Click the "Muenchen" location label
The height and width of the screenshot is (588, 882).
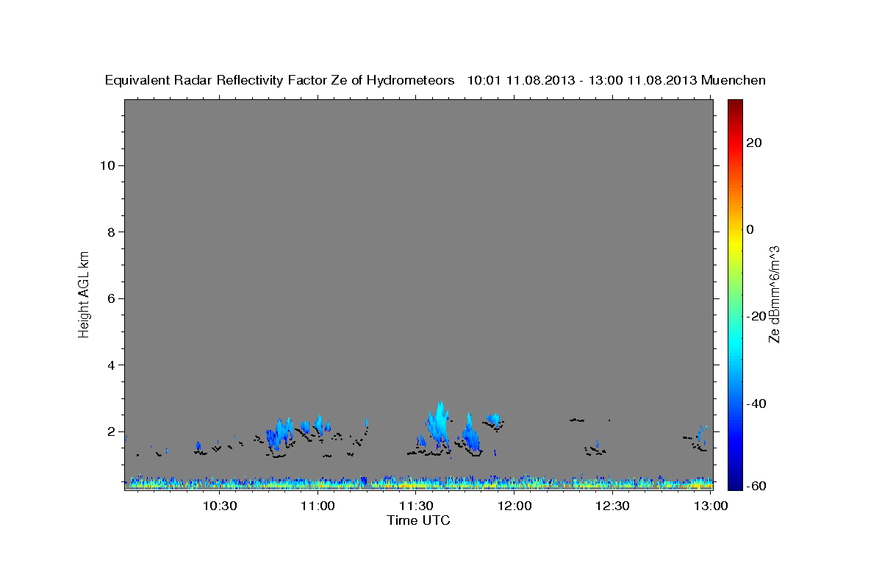[734, 80]
